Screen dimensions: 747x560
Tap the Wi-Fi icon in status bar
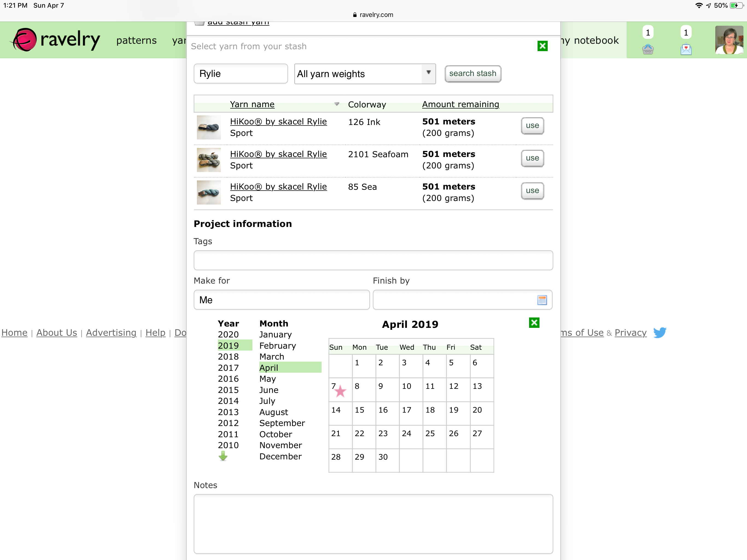pyautogui.click(x=699, y=5)
